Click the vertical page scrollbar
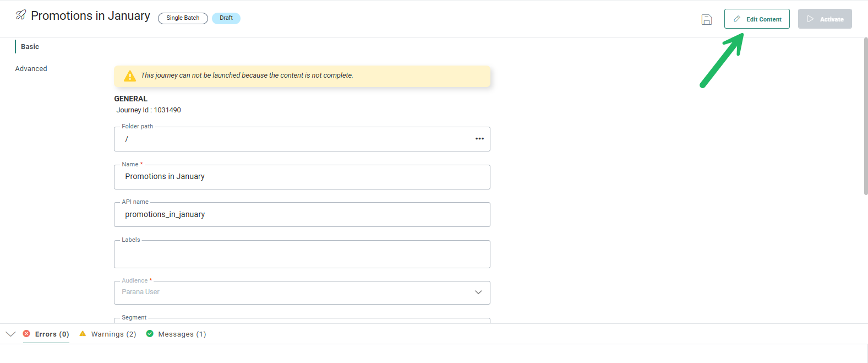The height and width of the screenshot is (363, 868). click(865, 116)
